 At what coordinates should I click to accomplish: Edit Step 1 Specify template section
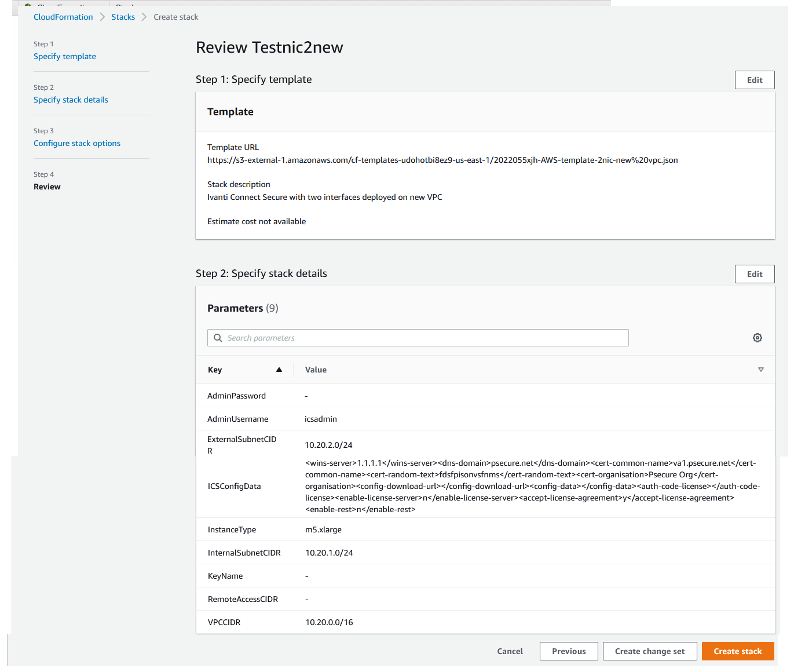[755, 80]
